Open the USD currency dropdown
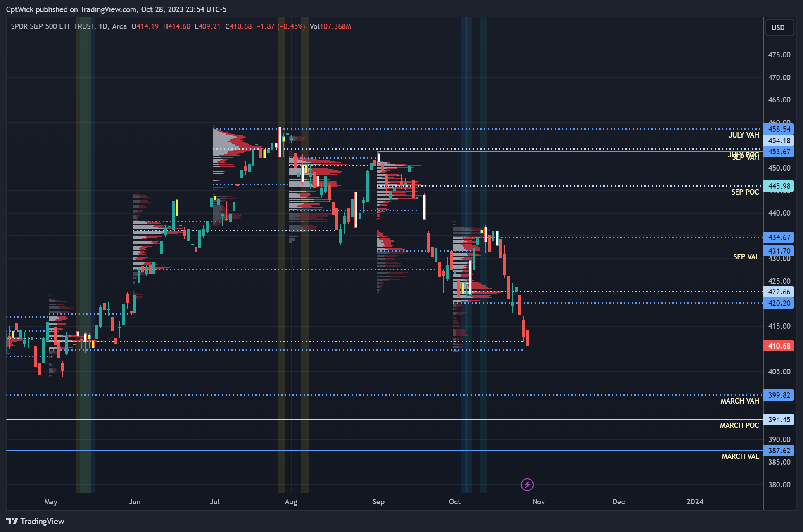Image resolution: width=803 pixels, height=532 pixels. coord(778,28)
